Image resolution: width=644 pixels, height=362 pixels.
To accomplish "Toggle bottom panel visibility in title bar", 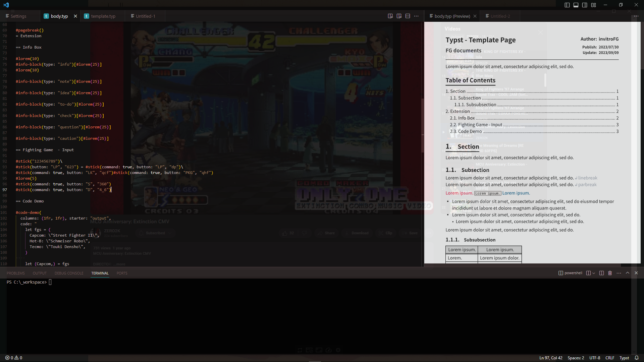I will pos(576,5).
